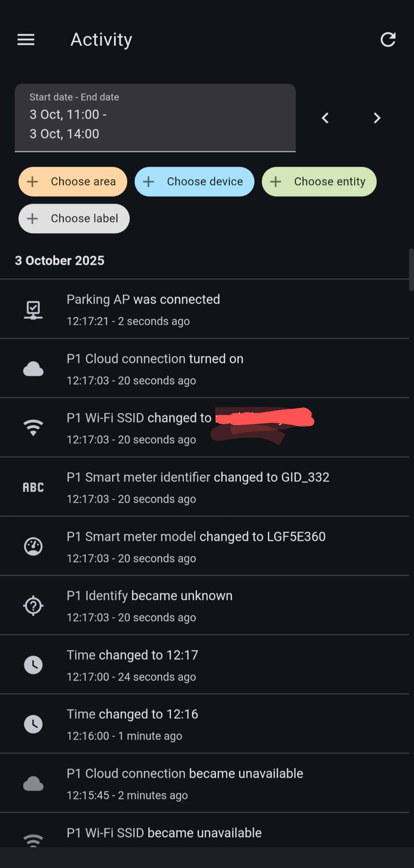Open the hamburger navigation menu

click(26, 40)
